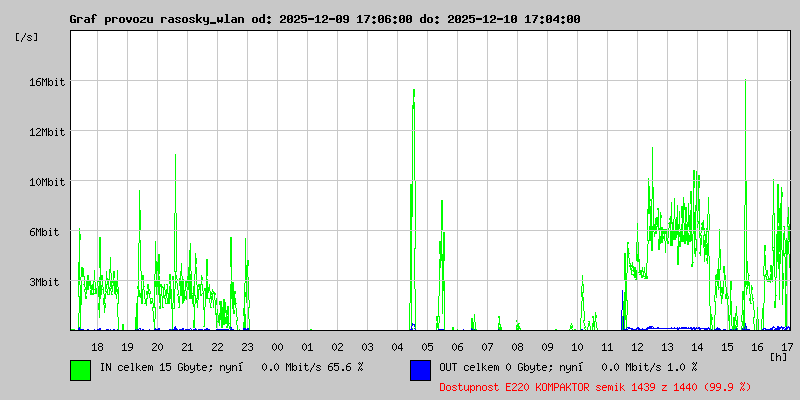Click the 16Mbit y-axis label
This screenshot has height=400, width=800.
coord(46,82)
